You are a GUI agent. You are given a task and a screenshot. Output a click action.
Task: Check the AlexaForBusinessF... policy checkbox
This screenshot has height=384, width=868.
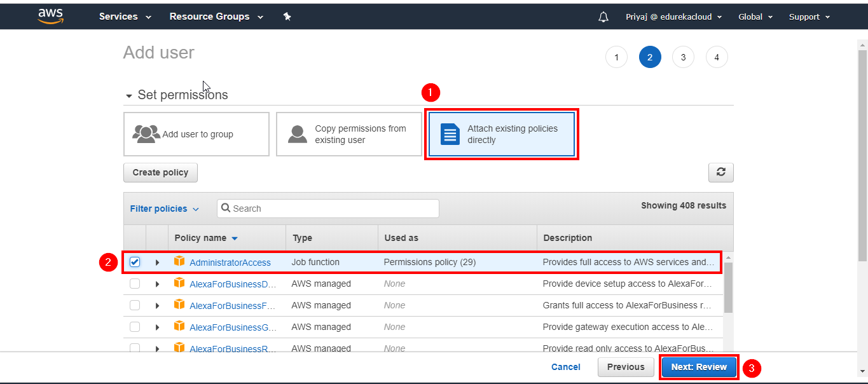pos(135,305)
